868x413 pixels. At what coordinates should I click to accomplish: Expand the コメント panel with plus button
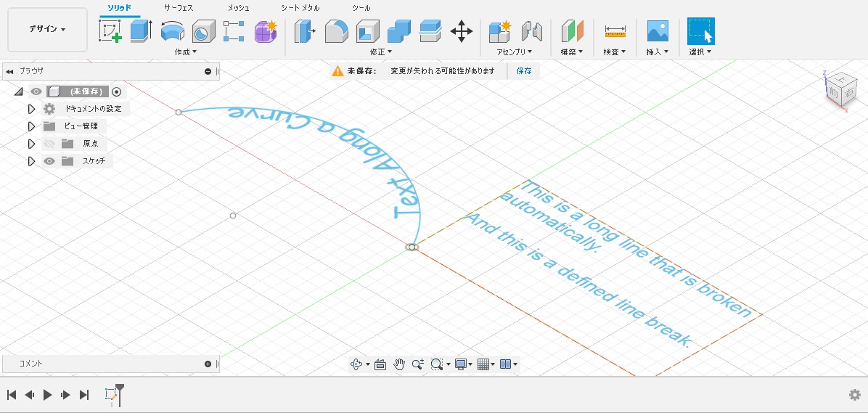(208, 364)
